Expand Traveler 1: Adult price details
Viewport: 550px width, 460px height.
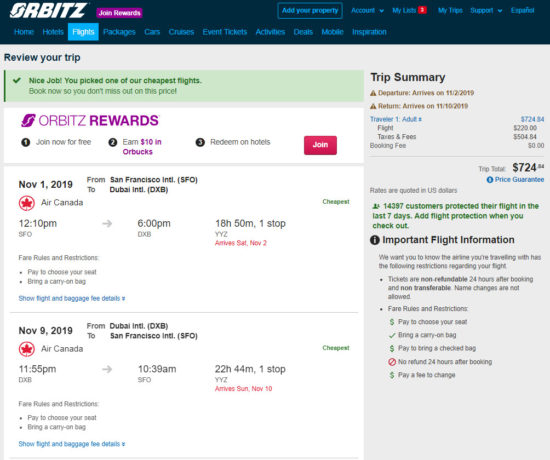[396, 119]
